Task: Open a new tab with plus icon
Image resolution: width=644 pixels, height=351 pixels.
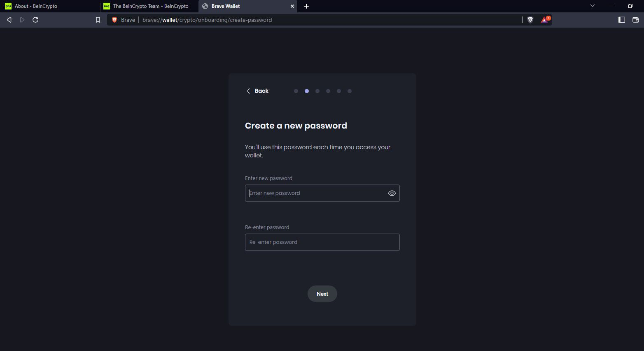Action: tap(306, 6)
